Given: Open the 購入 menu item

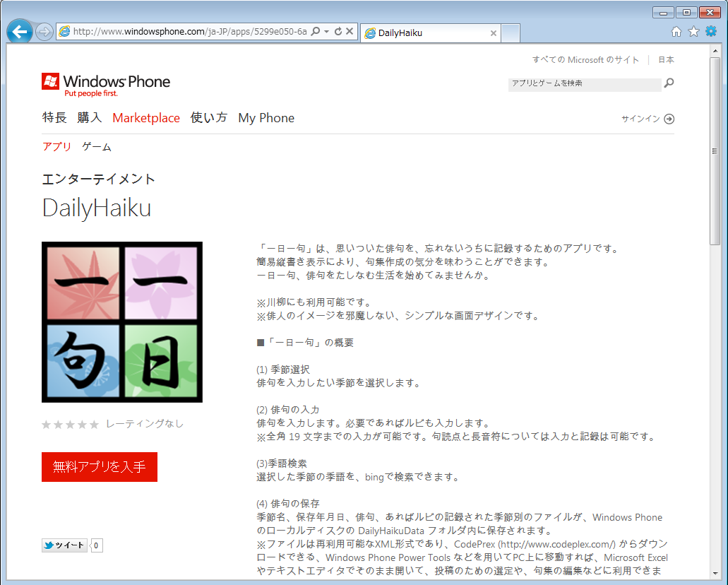Looking at the screenshot, I should pyautogui.click(x=90, y=117).
